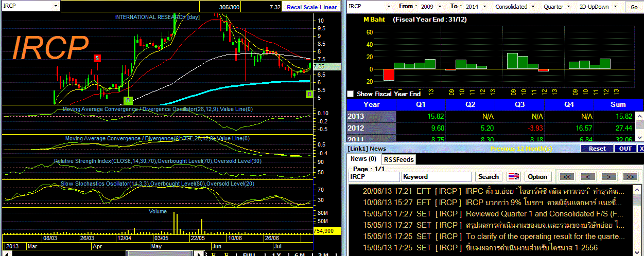
Task: Click the red negative bar in earnings chart
Action: (x=389, y=75)
